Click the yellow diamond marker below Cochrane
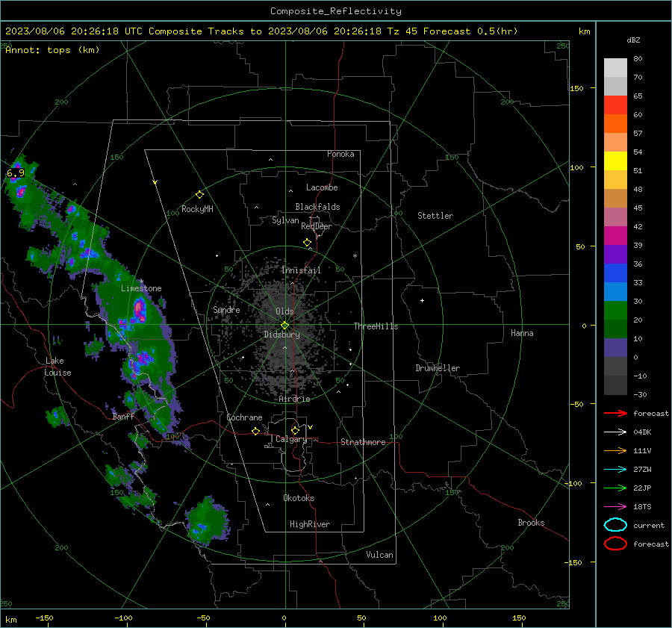The width and height of the screenshot is (672, 628). point(255,432)
